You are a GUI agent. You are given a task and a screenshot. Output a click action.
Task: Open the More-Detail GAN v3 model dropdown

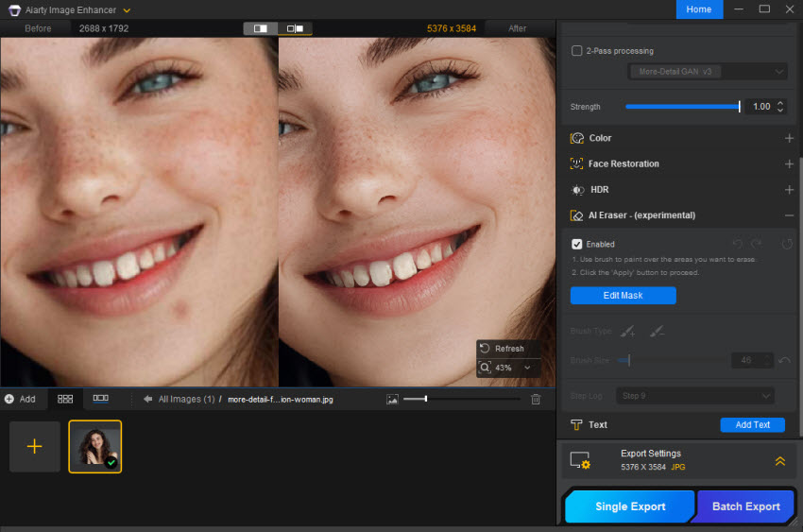[x=708, y=72]
